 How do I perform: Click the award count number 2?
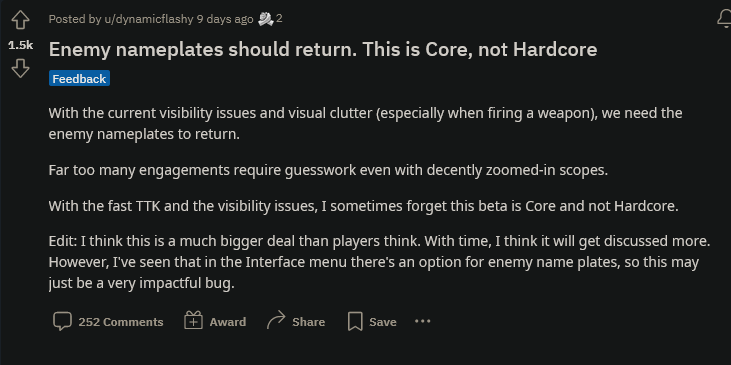coord(279,19)
